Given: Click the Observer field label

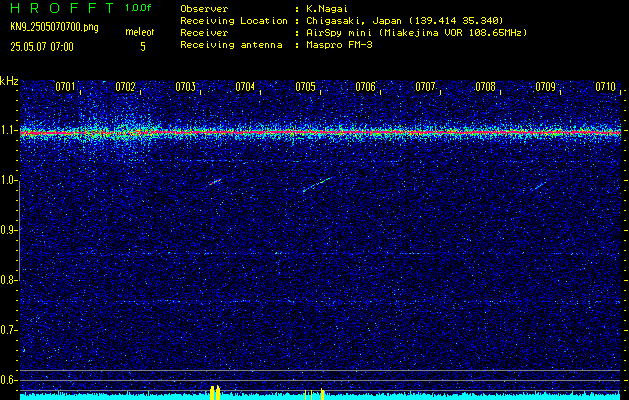Looking at the screenshot, I should coord(204,8).
